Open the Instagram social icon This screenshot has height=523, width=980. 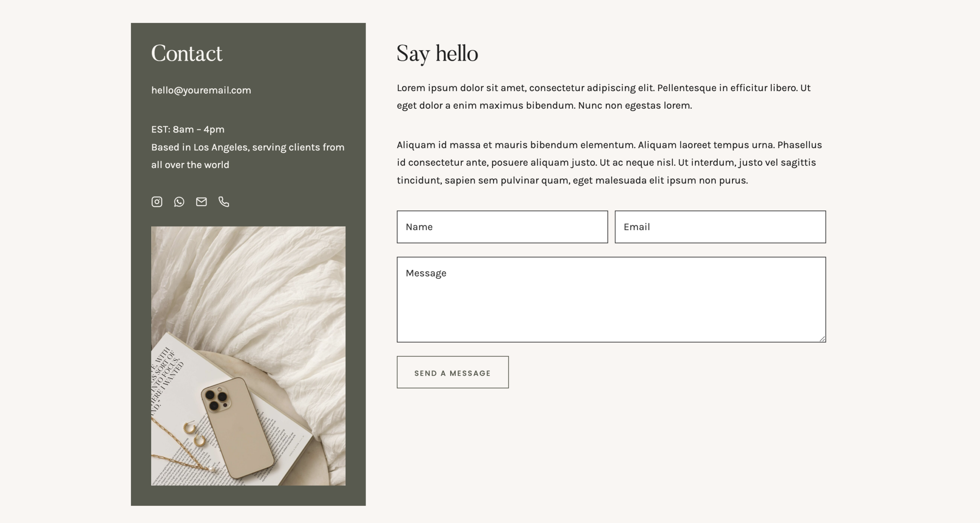click(157, 202)
